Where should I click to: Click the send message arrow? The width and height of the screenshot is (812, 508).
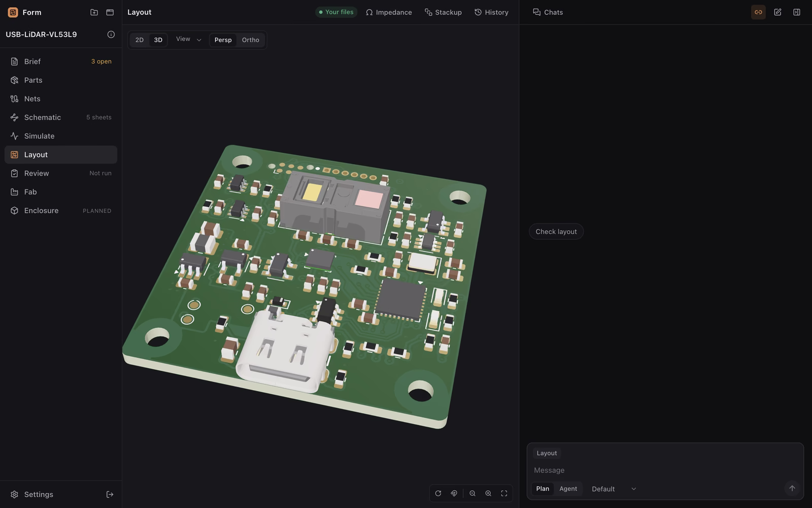click(x=792, y=488)
